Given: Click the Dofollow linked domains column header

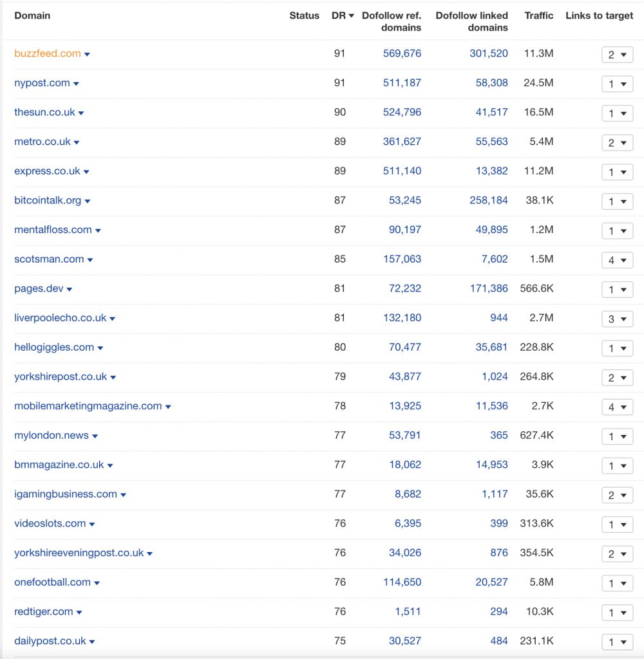Looking at the screenshot, I should 471,21.
